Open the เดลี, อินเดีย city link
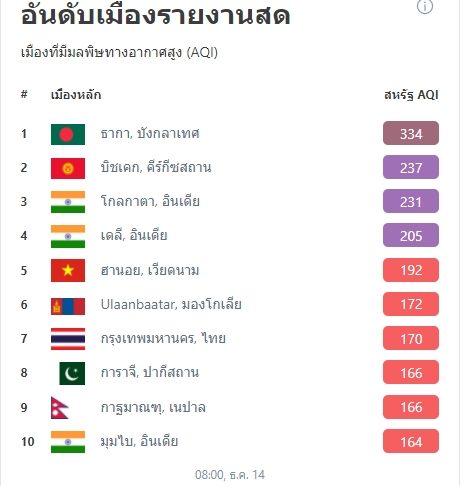The image size is (460, 486). (134, 236)
